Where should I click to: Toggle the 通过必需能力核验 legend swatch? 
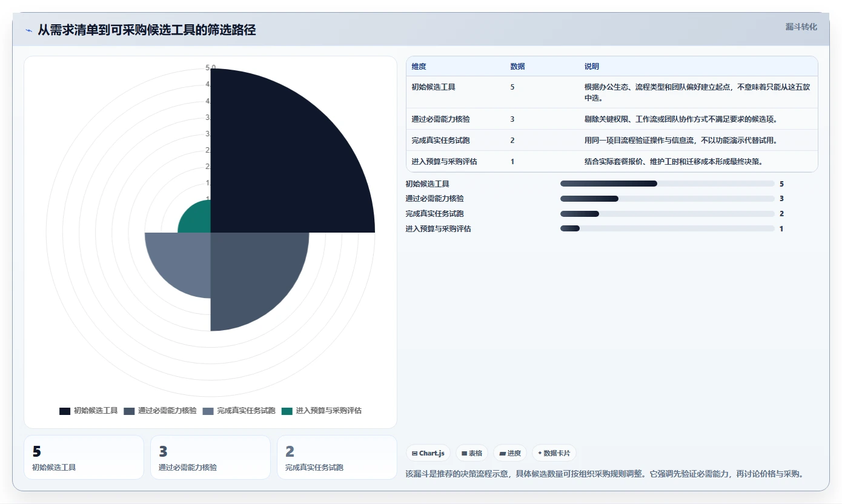click(x=129, y=411)
